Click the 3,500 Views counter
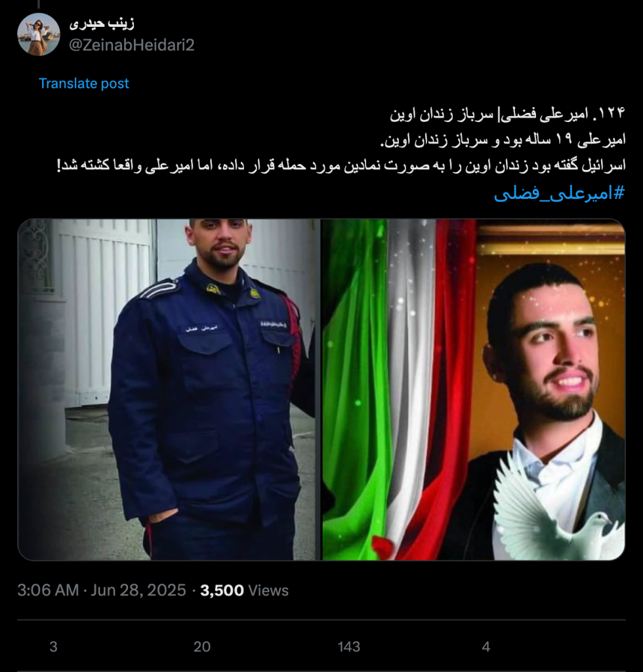 coord(244,590)
